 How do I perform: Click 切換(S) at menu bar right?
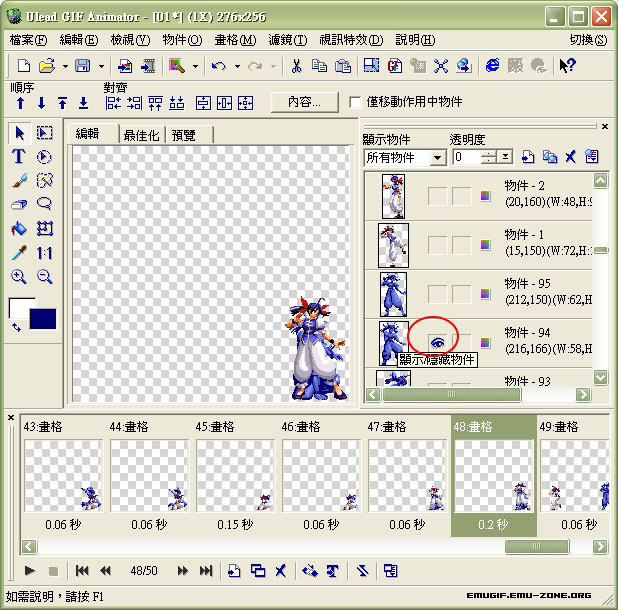[588, 40]
